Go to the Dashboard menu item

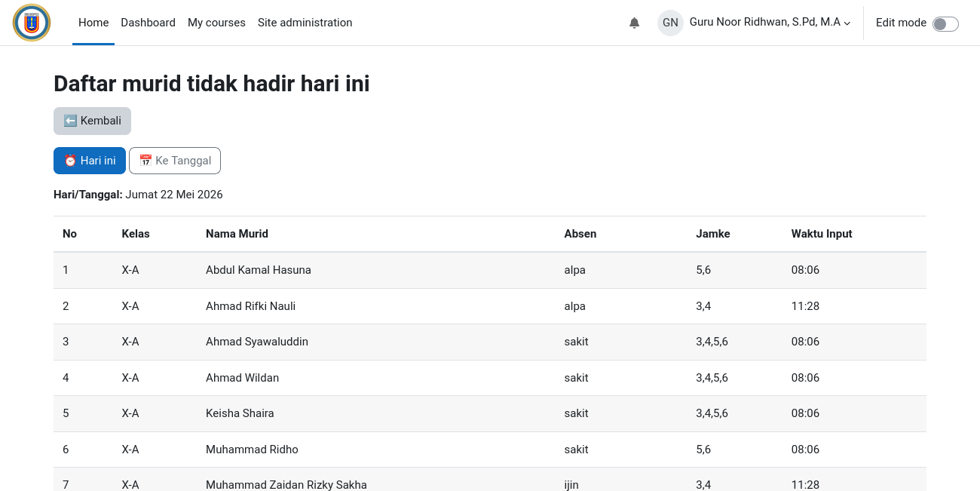point(148,23)
